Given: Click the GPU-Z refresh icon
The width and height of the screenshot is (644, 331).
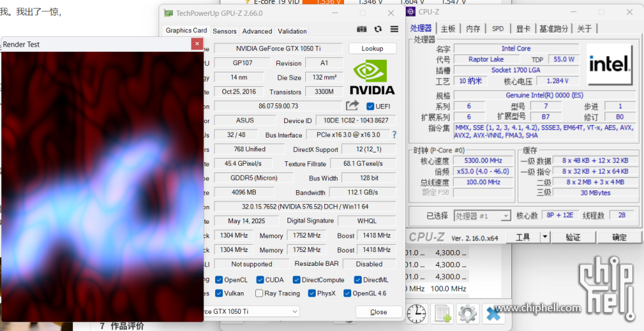Looking at the screenshot, I should point(378,29).
